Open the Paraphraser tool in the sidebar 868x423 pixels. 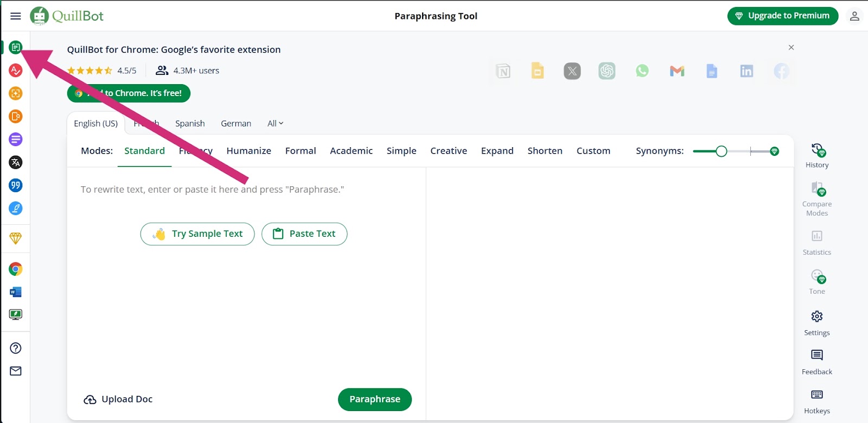point(16,48)
